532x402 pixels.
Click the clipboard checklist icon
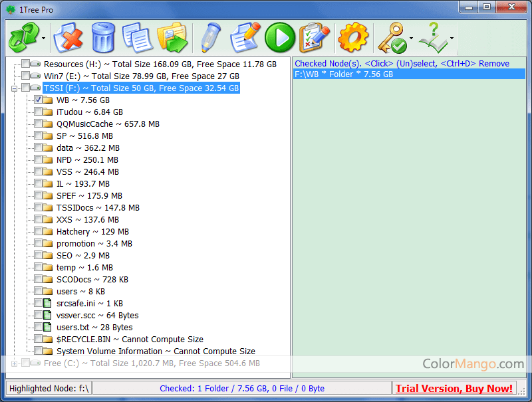click(313, 37)
